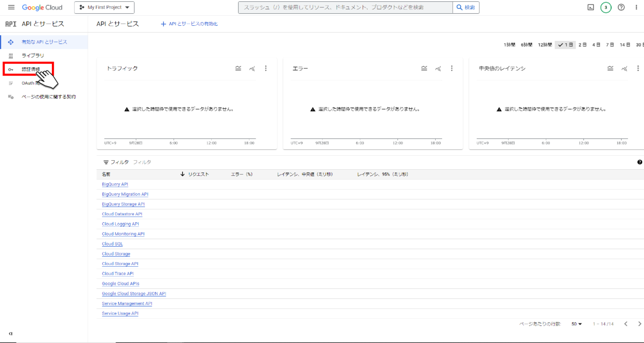Sort by リクエスト column header
Image resolution: width=644 pixels, height=343 pixels.
tap(198, 174)
